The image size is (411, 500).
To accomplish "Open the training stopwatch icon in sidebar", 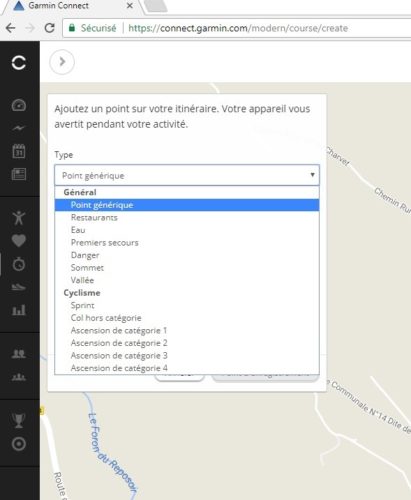I will pos(19,264).
